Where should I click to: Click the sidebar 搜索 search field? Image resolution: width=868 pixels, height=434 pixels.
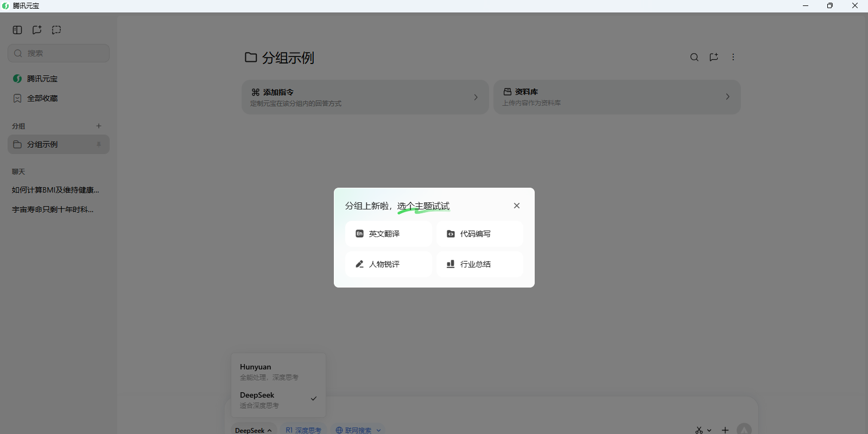(x=59, y=53)
